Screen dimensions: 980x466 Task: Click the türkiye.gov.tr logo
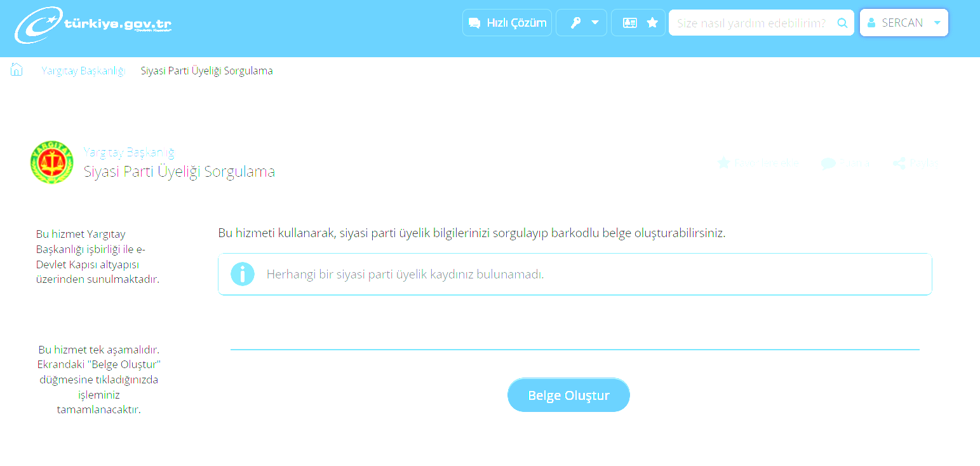pyautogui.click(x=93, y=25)
